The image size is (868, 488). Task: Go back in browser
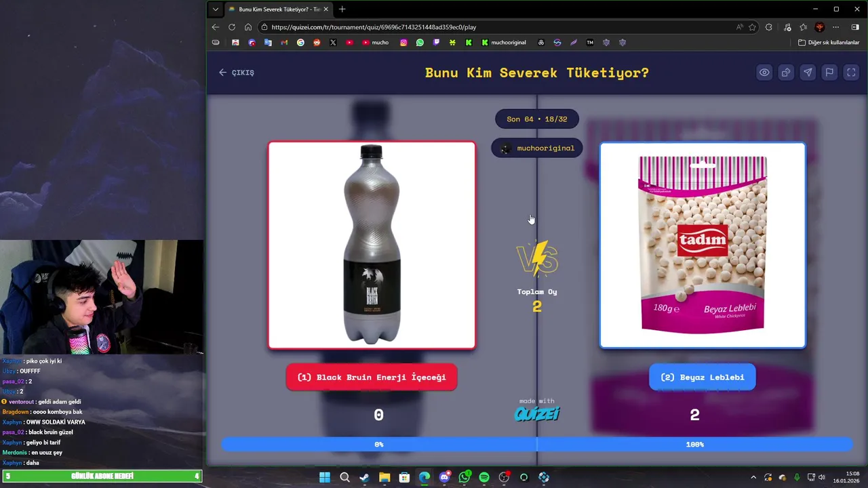tap(216, 27)
